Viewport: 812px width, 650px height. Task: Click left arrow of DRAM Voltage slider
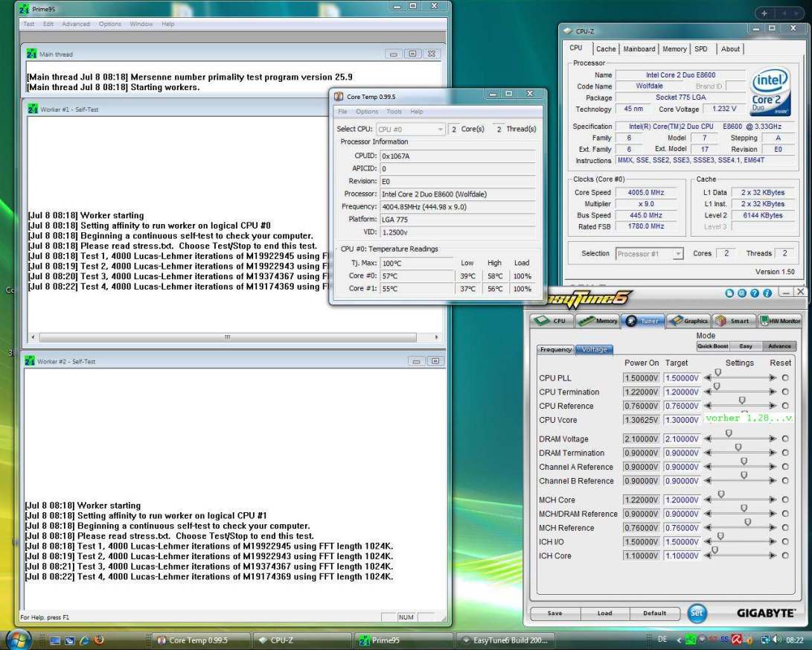click(707, 439)
